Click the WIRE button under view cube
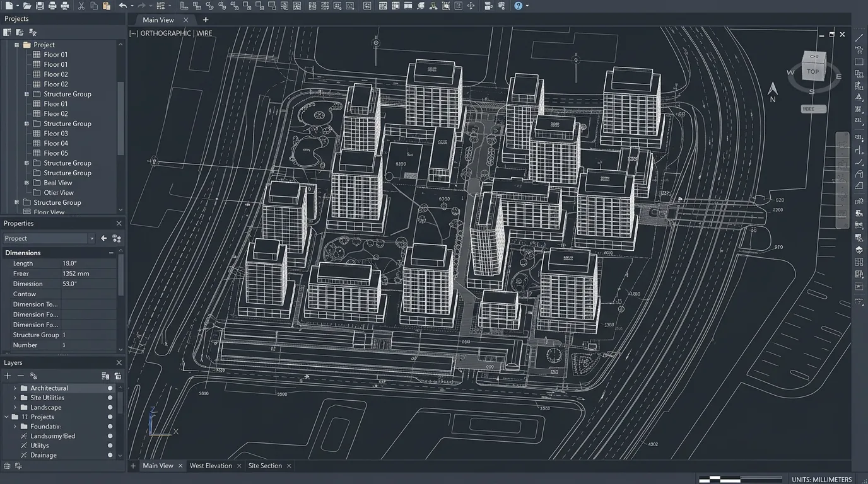Image resolution: width=868 pixels, height=484 pixels. point(813,109)
